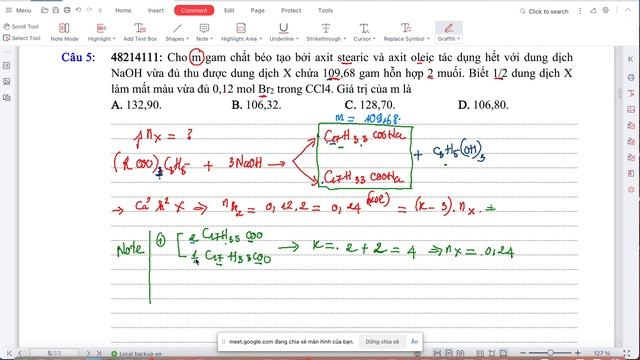
Task: Activate the Select Tool
Action: click(22, 38)
